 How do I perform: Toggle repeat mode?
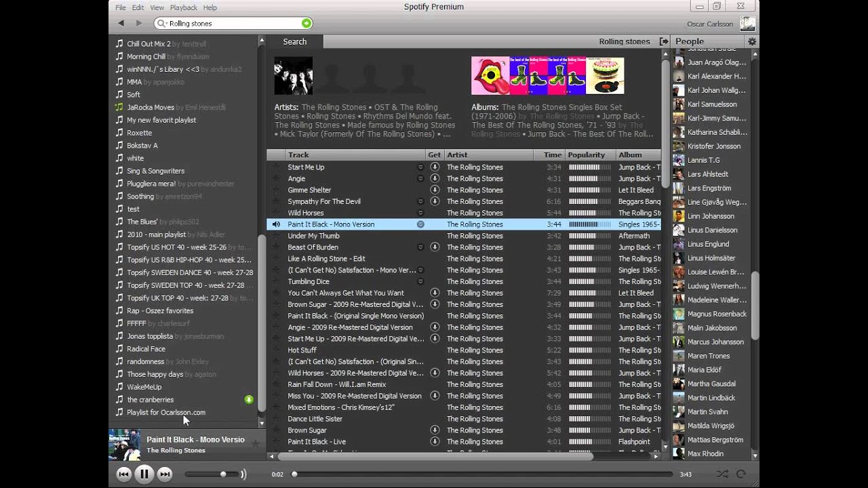point(741,474)
